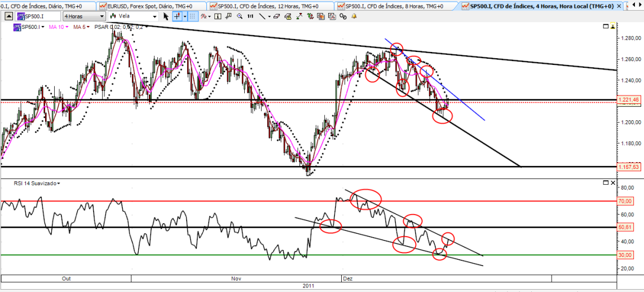Close the RSI 14 Suavizado panel

click(613, 182)
